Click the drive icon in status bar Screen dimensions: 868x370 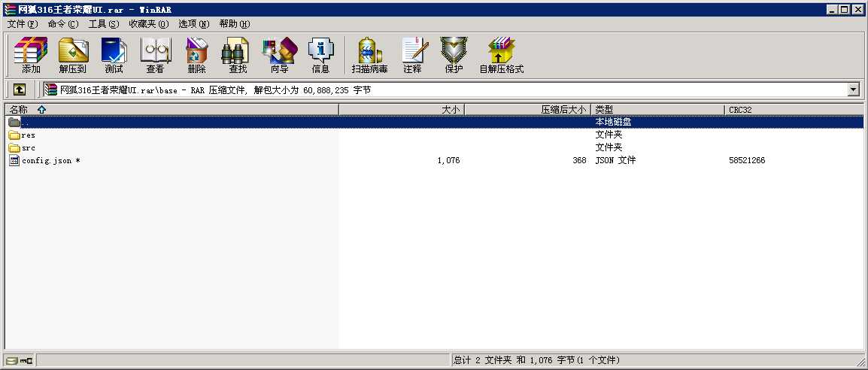[x=12, y=360]
